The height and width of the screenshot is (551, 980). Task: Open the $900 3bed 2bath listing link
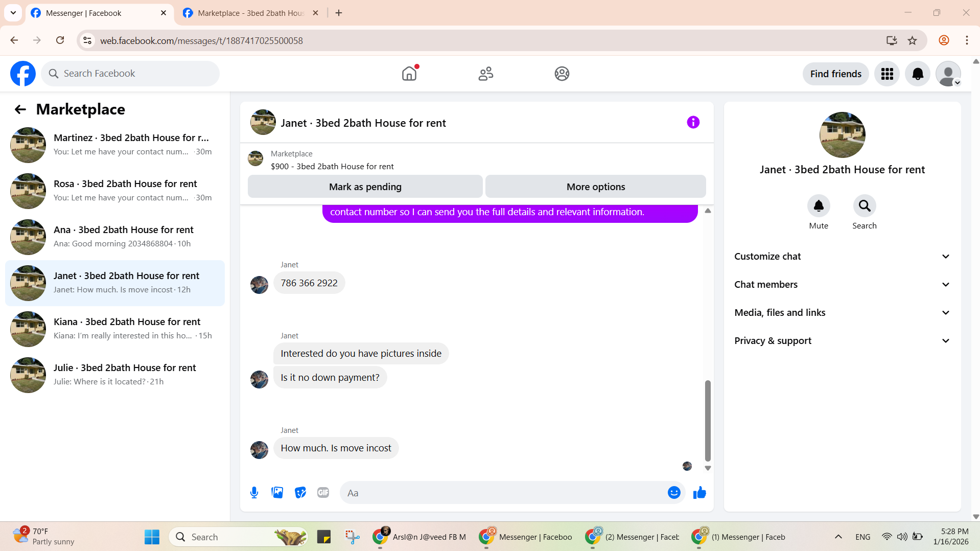pyautogui.click(x=332, y=167)
